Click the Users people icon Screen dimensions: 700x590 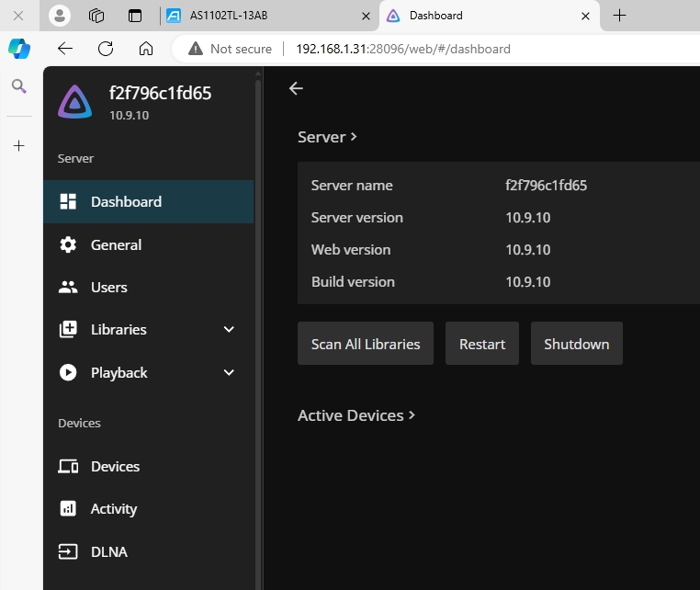point(68,288)
